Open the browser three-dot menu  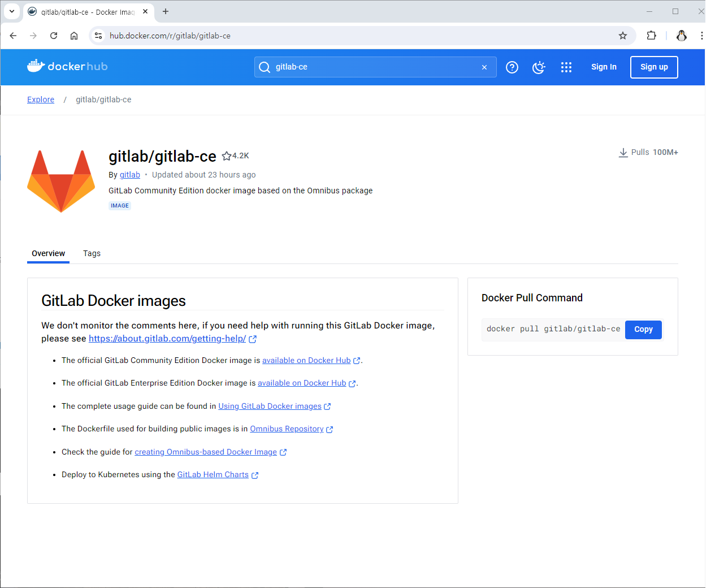pos(701,36)
